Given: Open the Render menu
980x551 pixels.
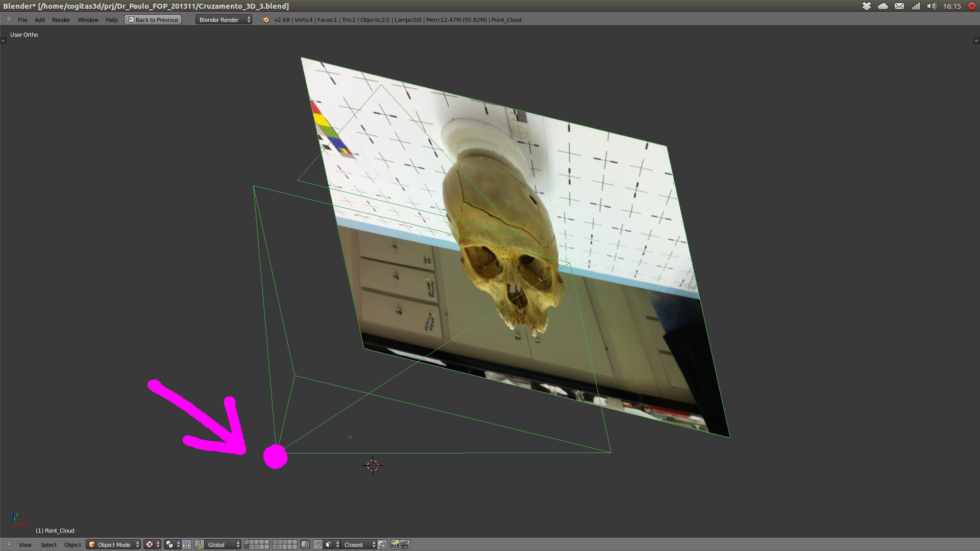Looking at the screenshot, I should coord(61,20).
